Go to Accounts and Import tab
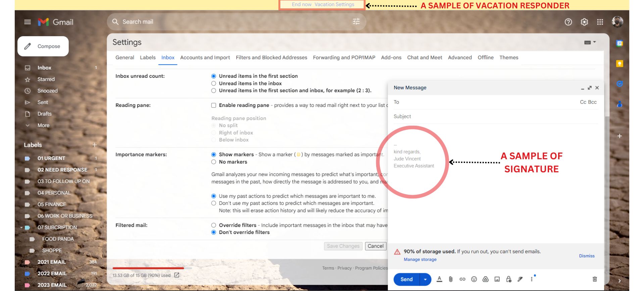The image size is (644, 291). coord(205,58)
